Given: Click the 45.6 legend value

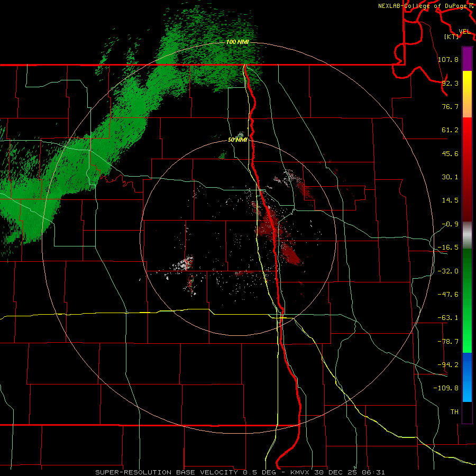Looking at the screenshot, I should pos(450,153).
